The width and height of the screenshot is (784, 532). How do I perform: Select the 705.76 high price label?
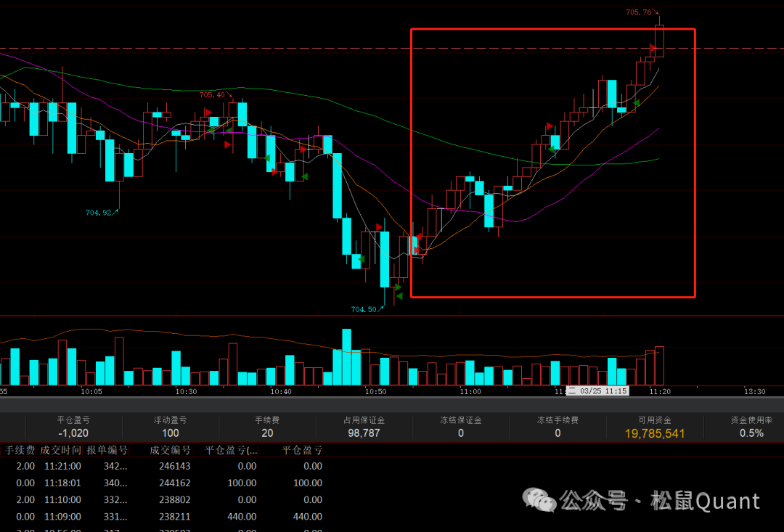(638, 12)
